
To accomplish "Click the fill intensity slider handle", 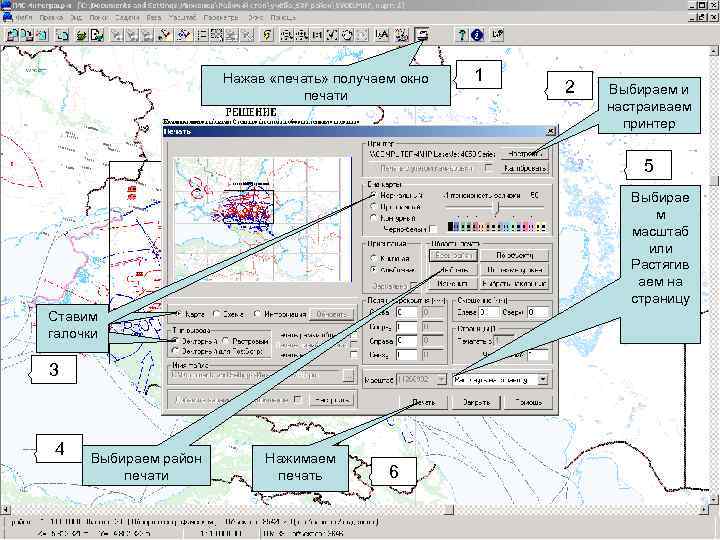I will tap(496, 208).
